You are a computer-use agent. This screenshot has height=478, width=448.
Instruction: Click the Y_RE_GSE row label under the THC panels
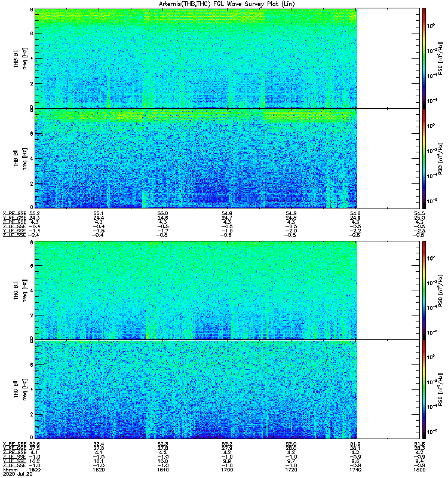pyautogui.click(x=14, y=448)
